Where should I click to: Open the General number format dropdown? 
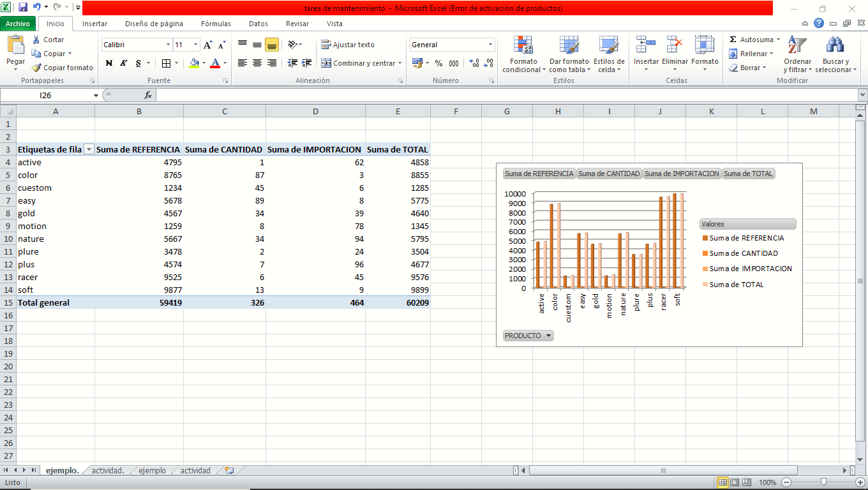[x=491, y=45]
